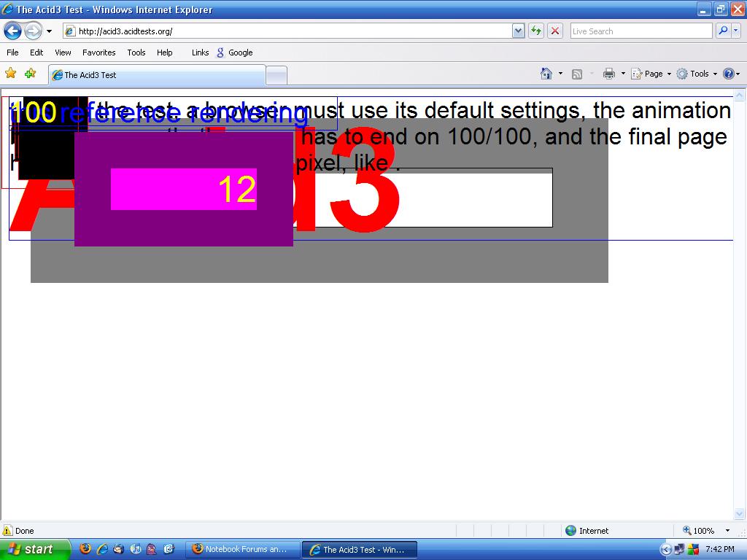Click the Windows Start button
The width and height of the screenshot is (747, 560).
click(x=34, y=549)
